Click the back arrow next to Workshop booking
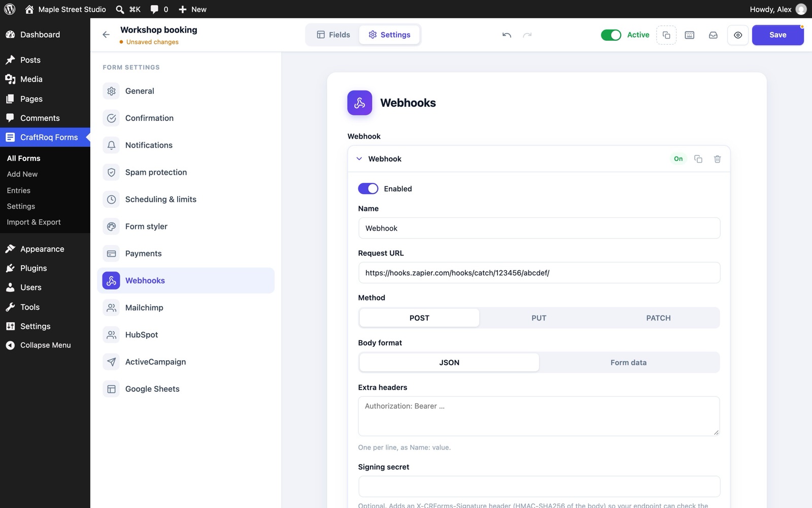 (106, 35)
